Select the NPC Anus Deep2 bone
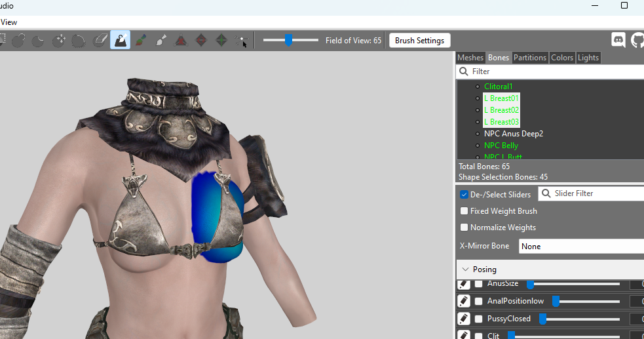The height and width of the screenshot is (339, 644). point(514,134)
